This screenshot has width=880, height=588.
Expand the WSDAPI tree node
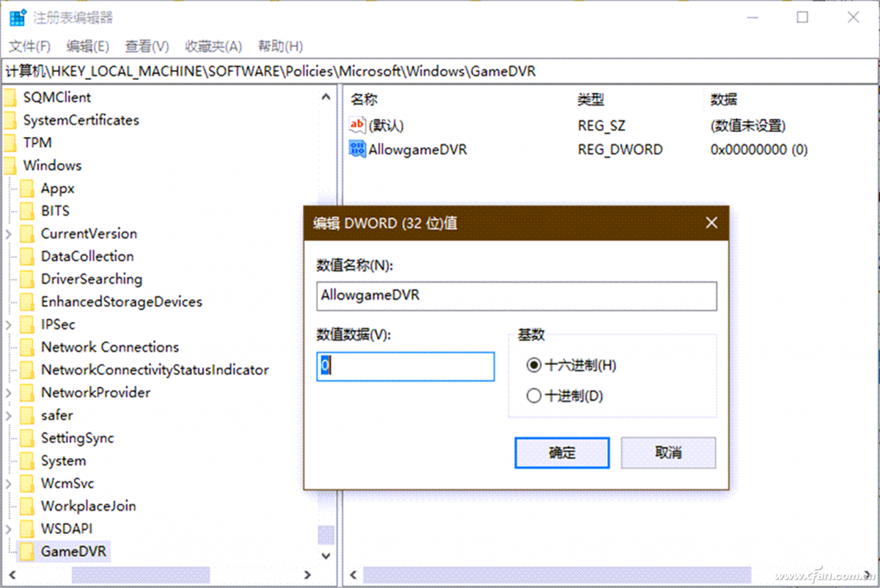pos(8,529)
